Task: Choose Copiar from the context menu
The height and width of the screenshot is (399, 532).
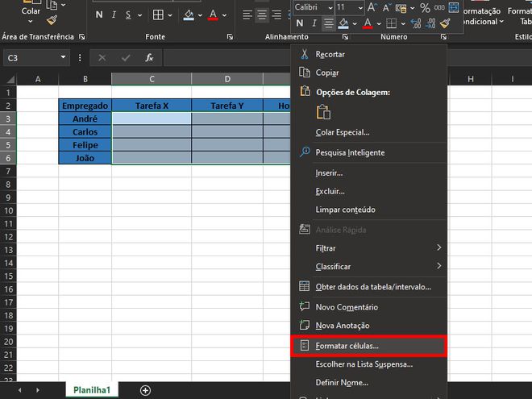Action: pos(369,73)
